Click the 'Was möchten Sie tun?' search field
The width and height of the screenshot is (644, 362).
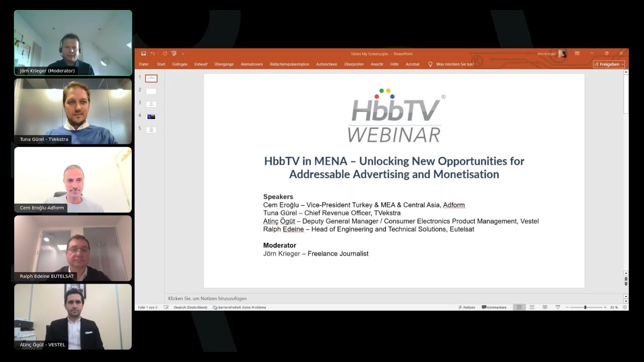[455, 64]
